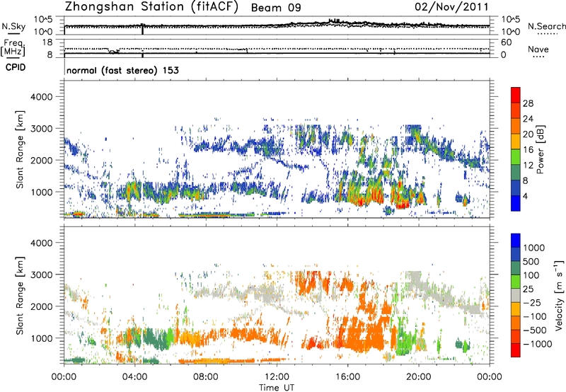Viewport: 566px width, 392px height.
Task: Click the '28' tick on Power scale
Action: pos(528,103)
